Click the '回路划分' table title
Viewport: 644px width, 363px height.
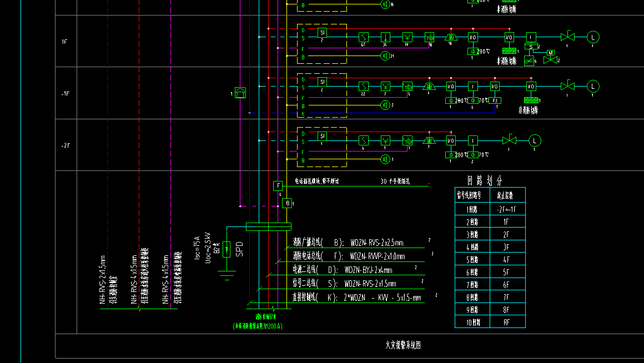pyautogui.click(x=485, y=180)
